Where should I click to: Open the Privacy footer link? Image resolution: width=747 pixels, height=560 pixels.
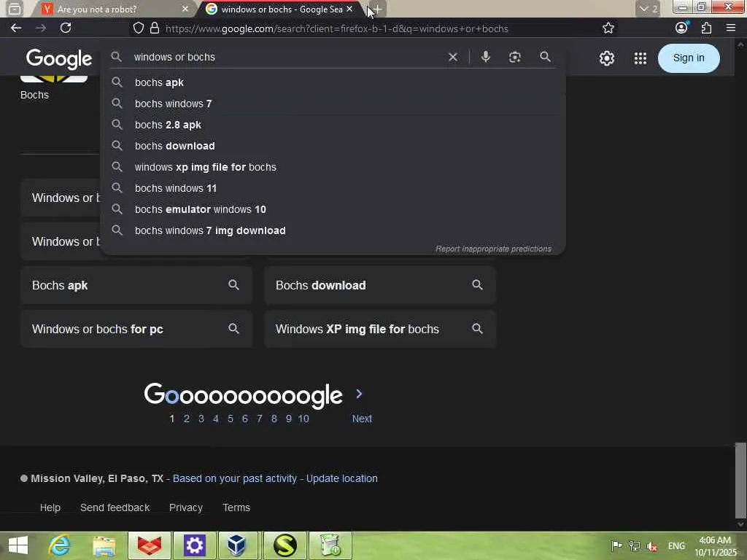(x=186, y=507)
